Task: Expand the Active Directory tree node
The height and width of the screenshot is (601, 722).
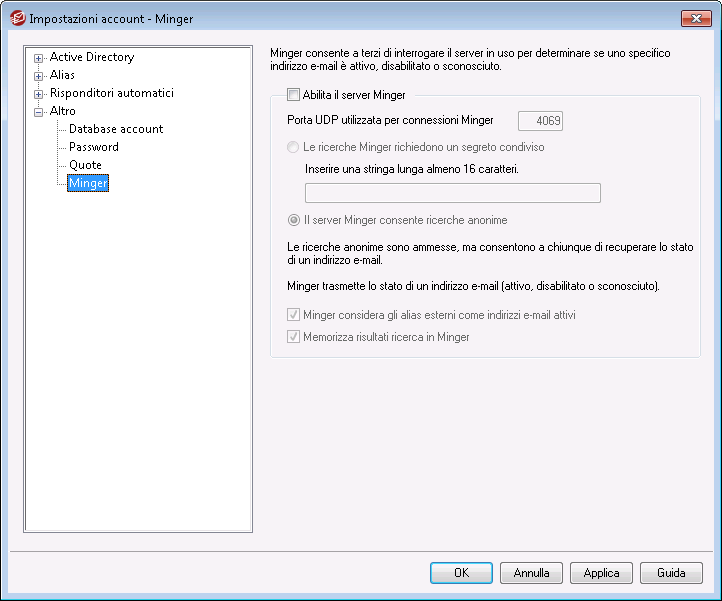Action: (39, 58)
